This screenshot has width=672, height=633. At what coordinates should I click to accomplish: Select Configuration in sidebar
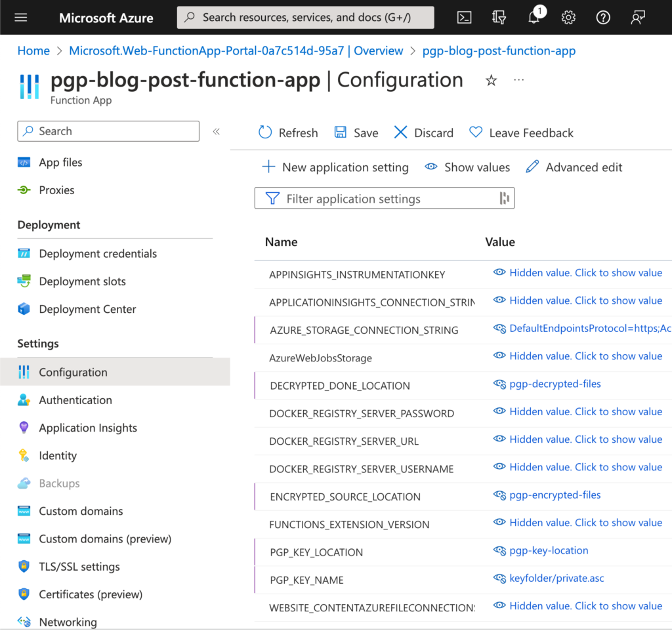[x=115, y=372]
